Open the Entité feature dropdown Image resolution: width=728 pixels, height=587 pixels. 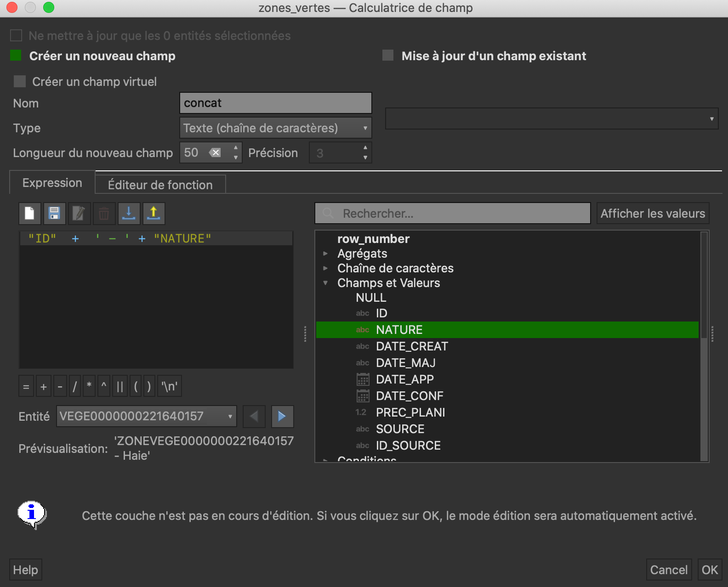coord(146,417)
